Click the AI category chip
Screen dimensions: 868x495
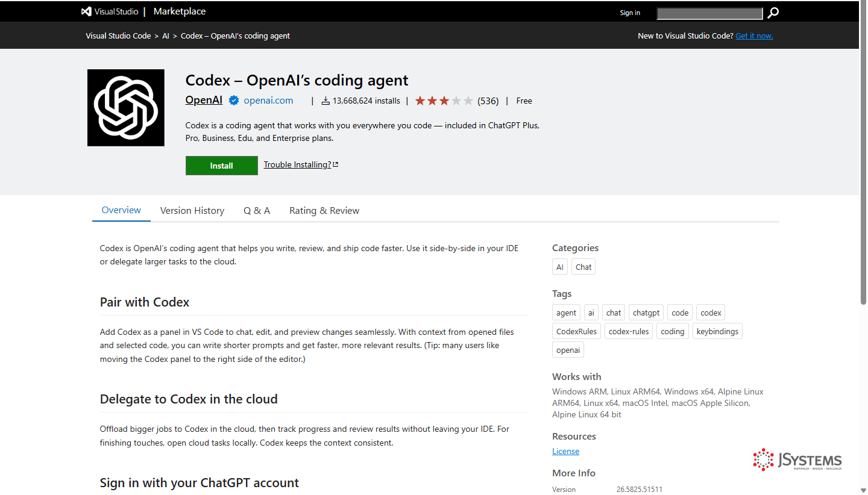pyautogui.click(x=560, y=267)
